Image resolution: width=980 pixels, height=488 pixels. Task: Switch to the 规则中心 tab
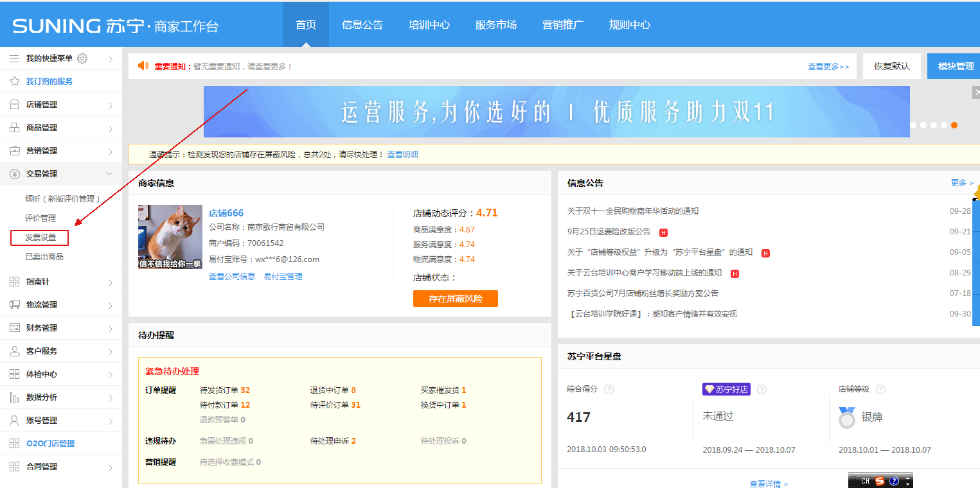tap(630, 25)
